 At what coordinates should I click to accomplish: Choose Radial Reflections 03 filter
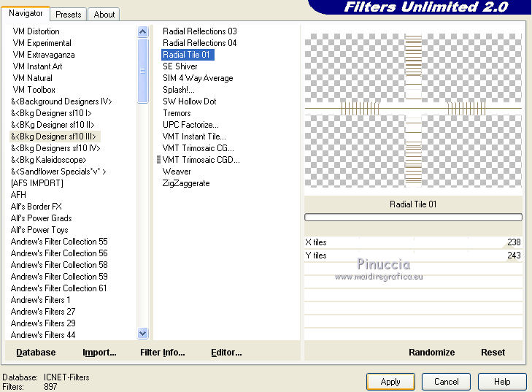tap(199, 31)
